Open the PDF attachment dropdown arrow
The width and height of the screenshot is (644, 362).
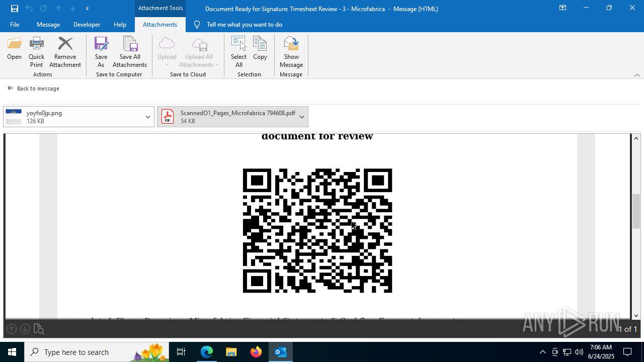[302, 117]
